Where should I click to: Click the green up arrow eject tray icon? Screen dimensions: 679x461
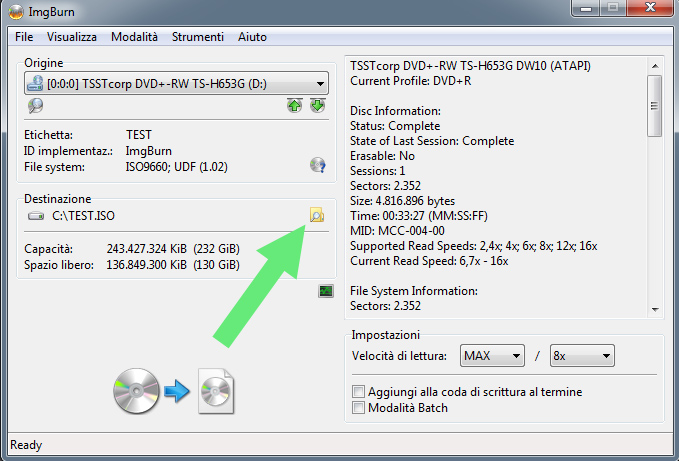[x=294, y=105]
